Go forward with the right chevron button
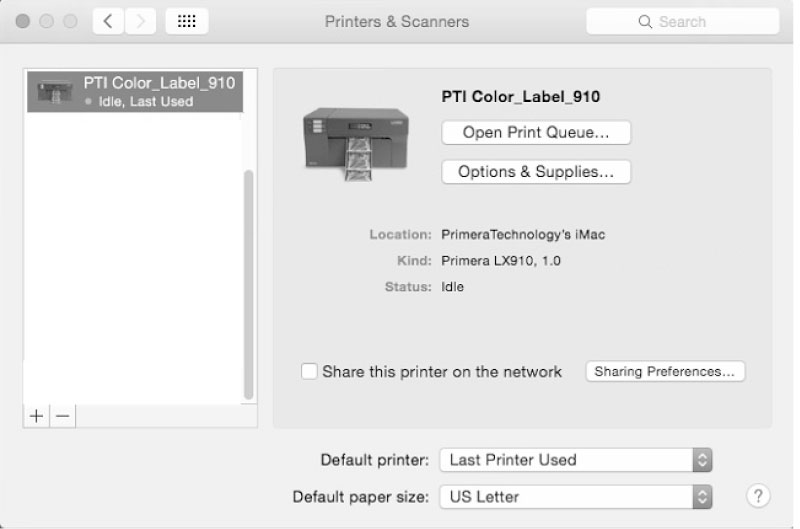Image resolution: width=800 pixels, height=529 pixels. pos(140,21)
